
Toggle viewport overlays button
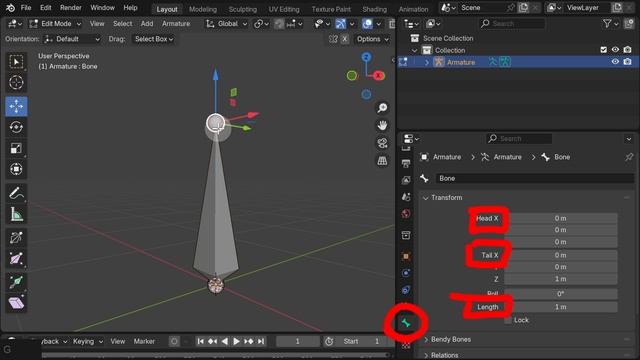pos(367,24)
